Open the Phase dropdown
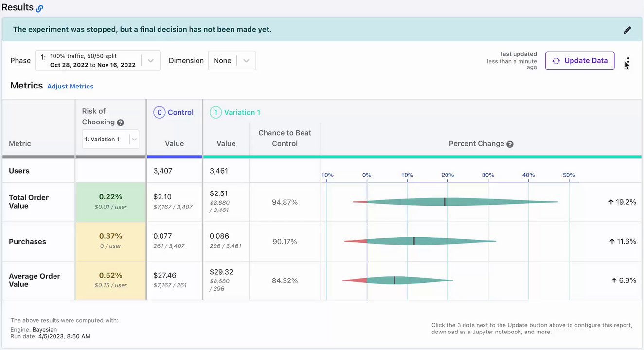The image size is (644, 350). tap(150, 61)
